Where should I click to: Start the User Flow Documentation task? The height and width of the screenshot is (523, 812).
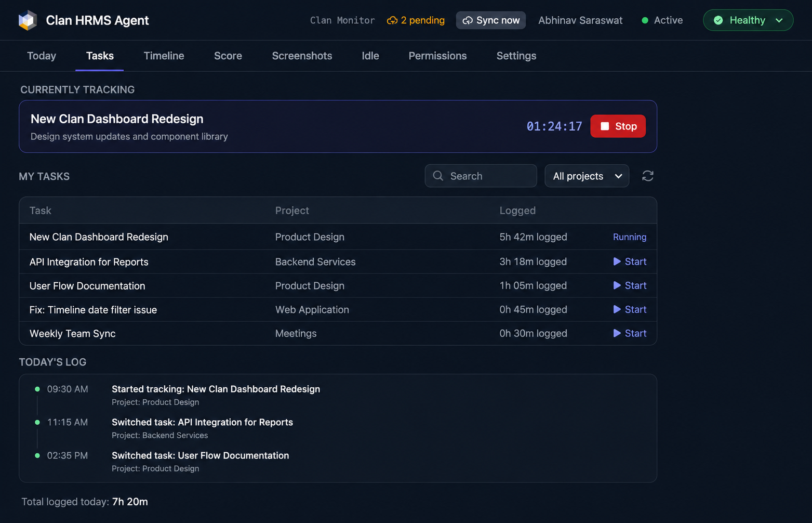coord(630,285)
